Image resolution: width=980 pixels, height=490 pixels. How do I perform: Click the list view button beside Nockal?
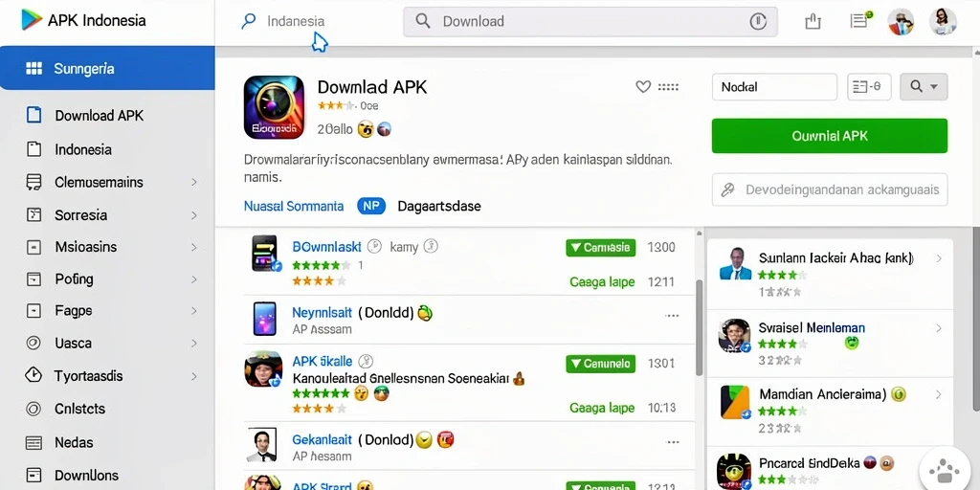869,87
